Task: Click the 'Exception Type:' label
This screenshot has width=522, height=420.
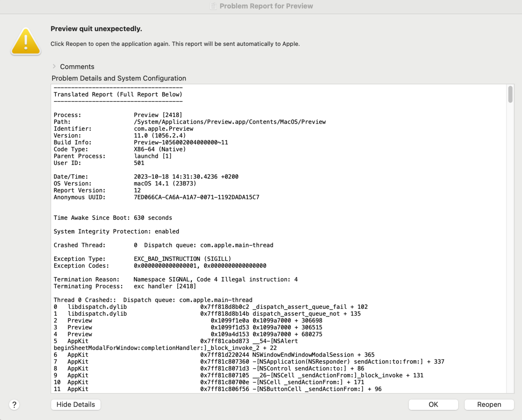Action: point(80,259)
